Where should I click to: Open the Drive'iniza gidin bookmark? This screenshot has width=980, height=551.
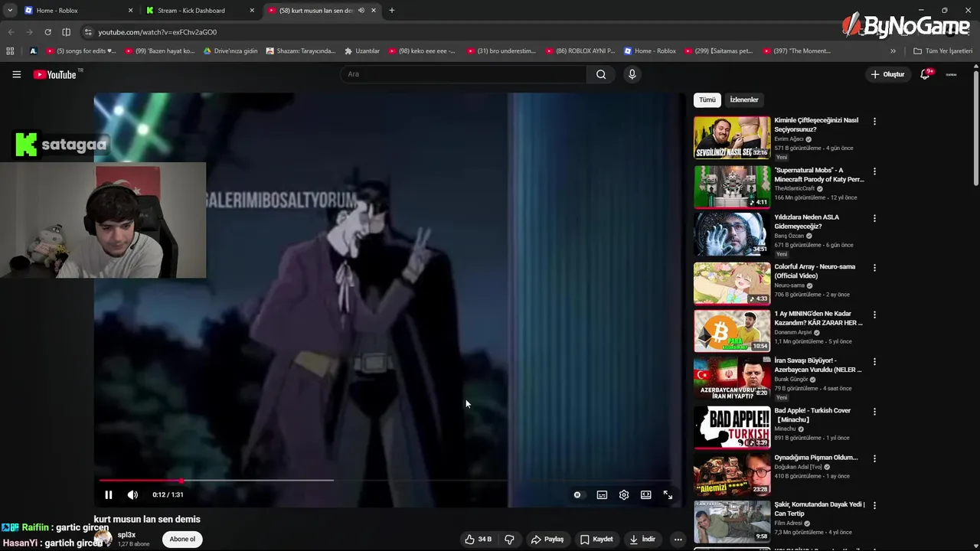tap(230, 51)
